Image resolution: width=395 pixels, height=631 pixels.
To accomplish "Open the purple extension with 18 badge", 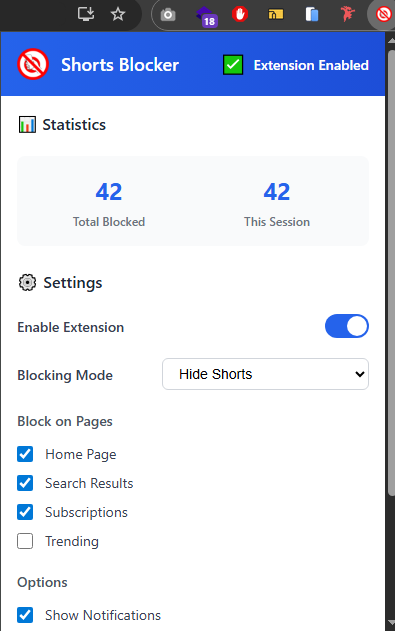I will [x=206, y=16].
